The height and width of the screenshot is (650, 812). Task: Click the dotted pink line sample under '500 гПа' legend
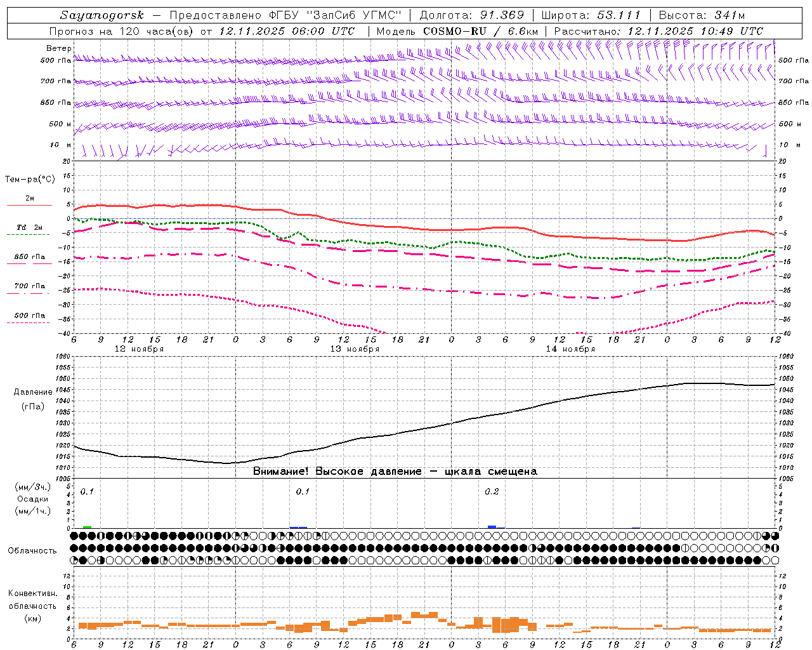[28, 322]
